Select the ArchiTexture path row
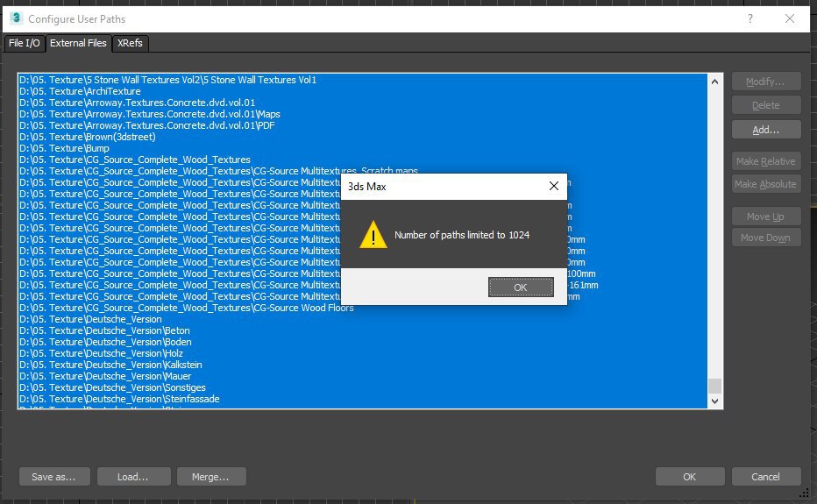The image size is (817, 504). [362, 91]
